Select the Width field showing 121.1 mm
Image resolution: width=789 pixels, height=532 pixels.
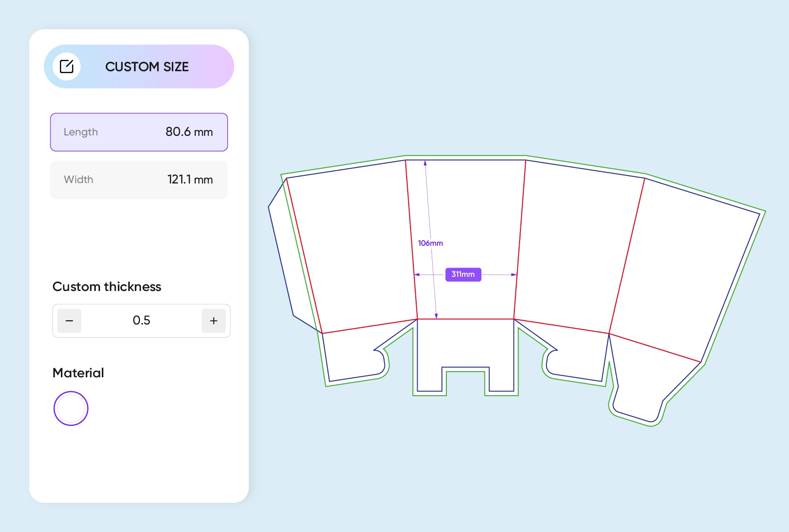(139, 180)
